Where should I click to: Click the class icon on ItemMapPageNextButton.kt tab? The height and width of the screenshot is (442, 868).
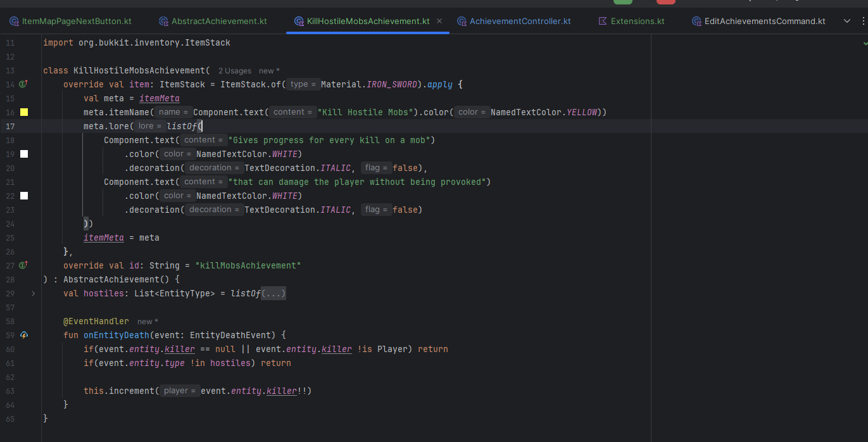(x=14, y=21)
